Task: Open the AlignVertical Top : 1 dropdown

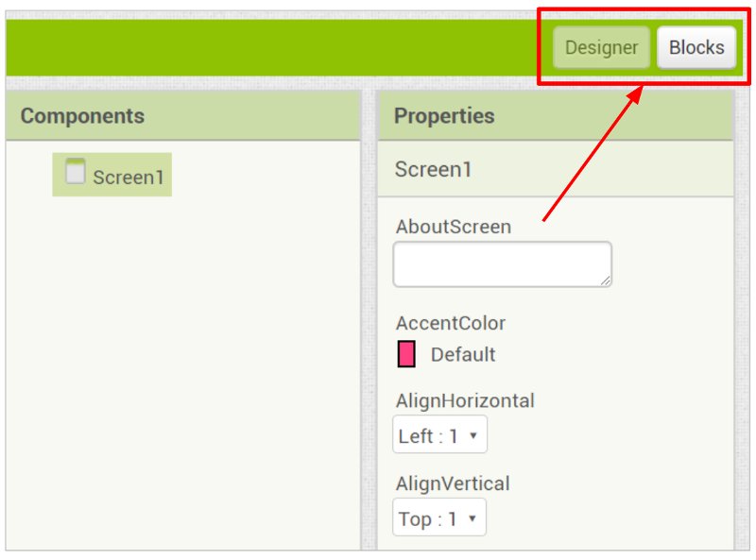Action: [439, 518]
